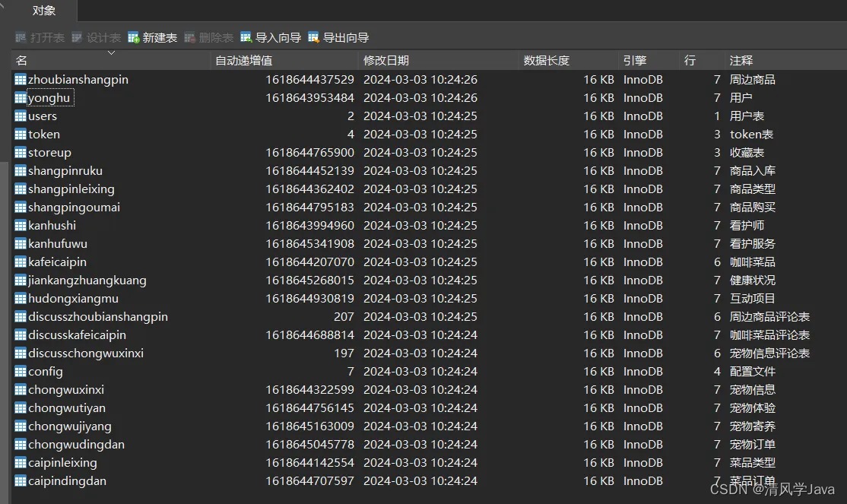The width and height of the screenshot is (847, 504).
Task: Select the table icon for chongwuxinxi
Action: coord(21,389)
